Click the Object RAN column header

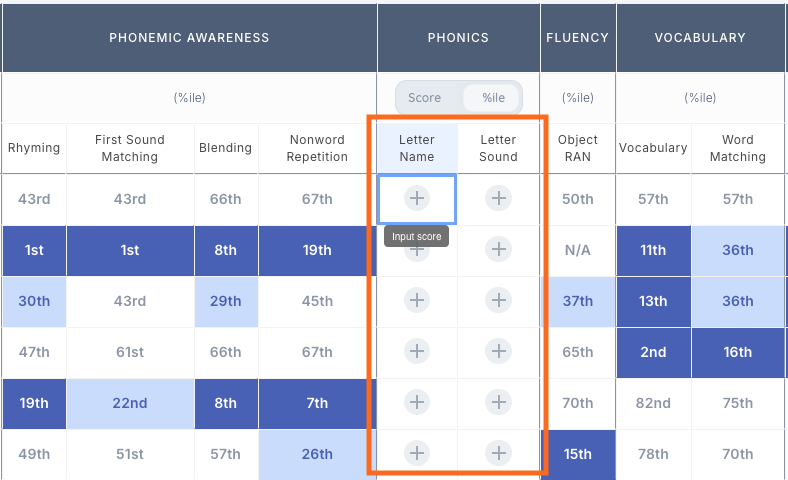[578, 148]
